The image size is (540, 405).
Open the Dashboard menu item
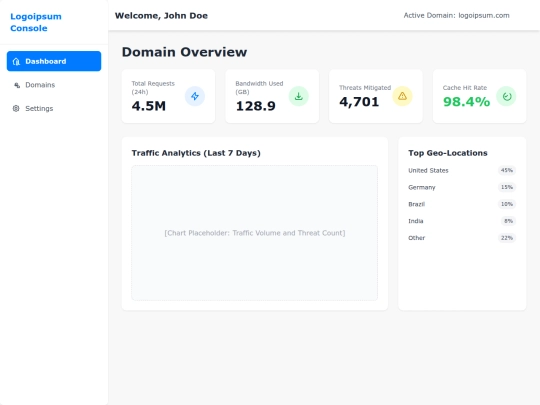[54, 61]
